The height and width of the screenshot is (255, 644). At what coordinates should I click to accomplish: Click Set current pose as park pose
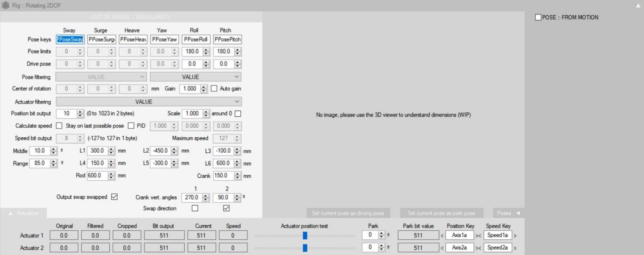tap(441, 213)
